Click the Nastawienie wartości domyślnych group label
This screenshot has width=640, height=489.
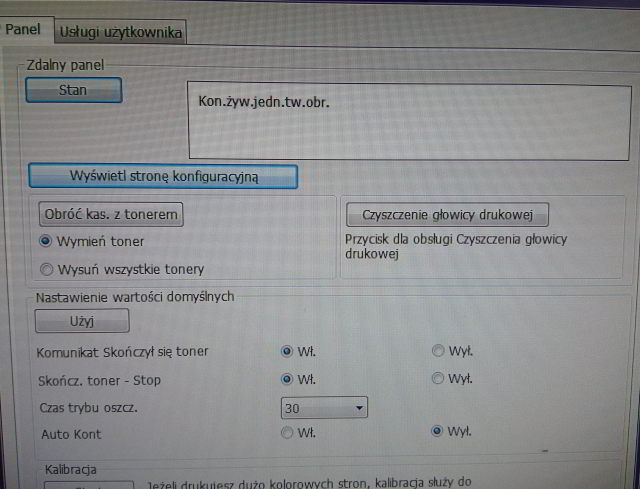coord(135,297)
